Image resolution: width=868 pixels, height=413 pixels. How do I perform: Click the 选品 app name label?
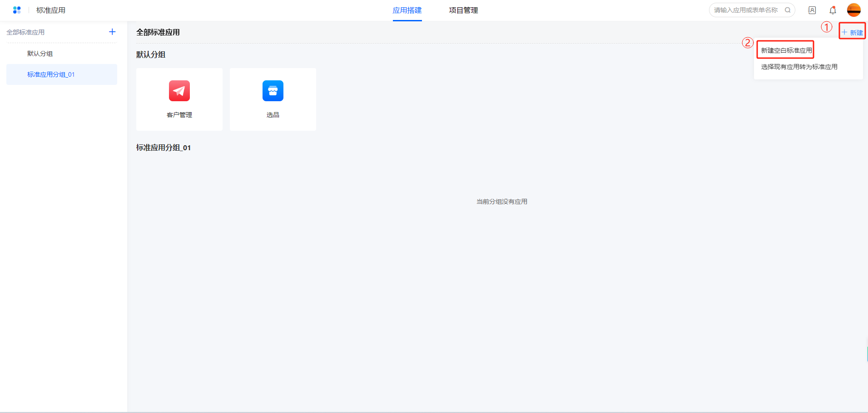pyautogui.click(x=273, y=115)
